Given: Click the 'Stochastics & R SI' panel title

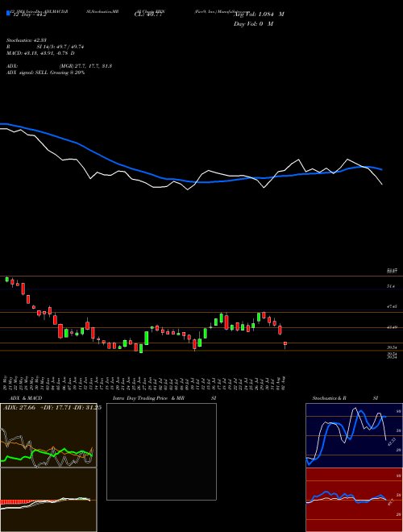Looking at the screenshot, I should click(345, 398).
